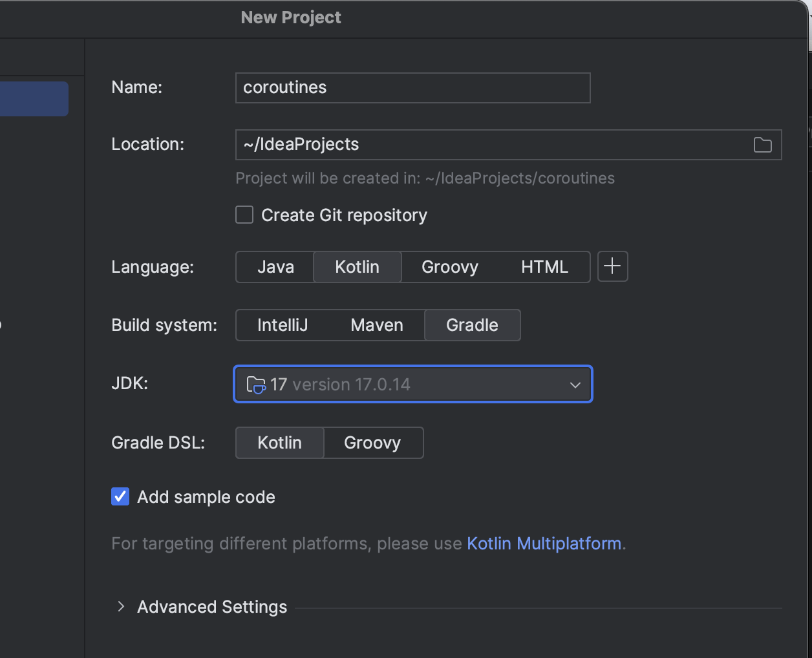The width and height of the screenshot is (812, 658).
Task: Open the Kotlin Multiplatform link
Action: 544,544
